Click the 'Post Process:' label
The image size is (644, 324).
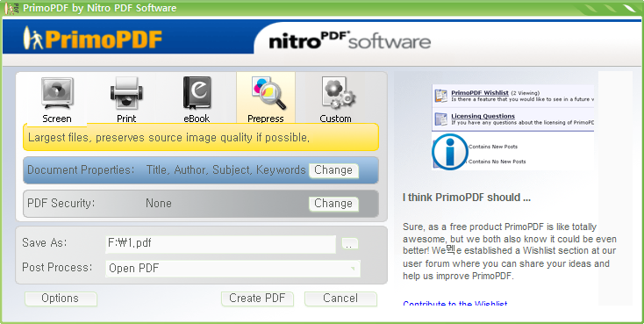pyautogui.click(x=57, y=268)
